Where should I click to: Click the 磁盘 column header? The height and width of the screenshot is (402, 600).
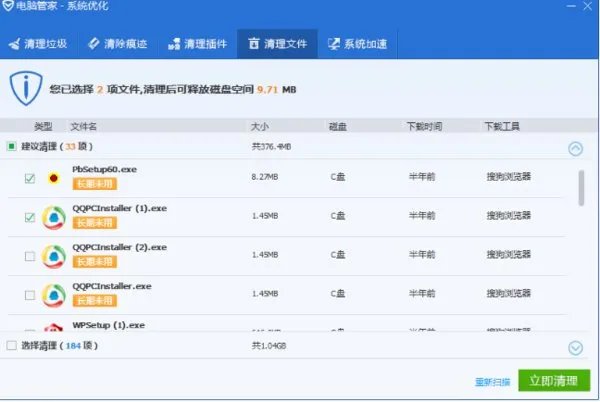[338, 126]
